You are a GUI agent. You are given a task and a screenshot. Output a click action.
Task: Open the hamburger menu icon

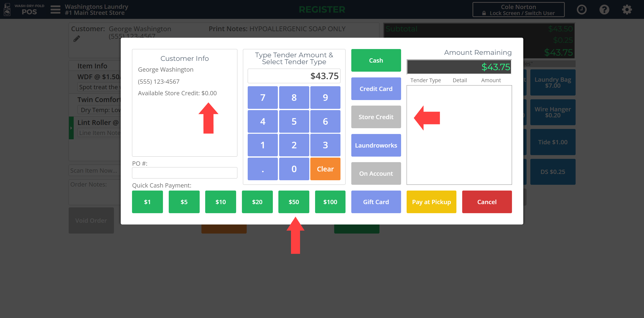pyautogui.click(x=55, y=10)
